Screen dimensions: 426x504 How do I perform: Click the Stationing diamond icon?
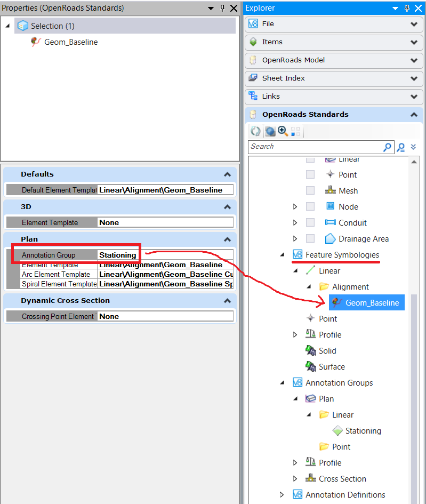point(337,431)
